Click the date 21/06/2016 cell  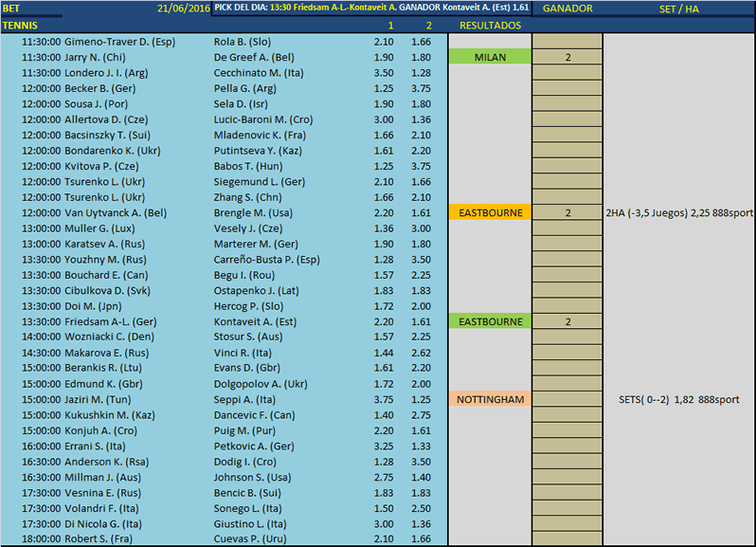183,9
